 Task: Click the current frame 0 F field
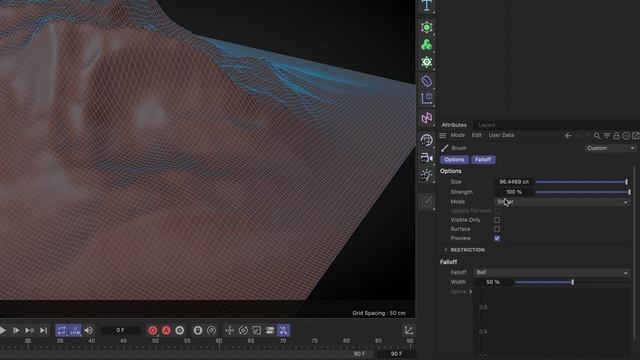tap(120, 330)
